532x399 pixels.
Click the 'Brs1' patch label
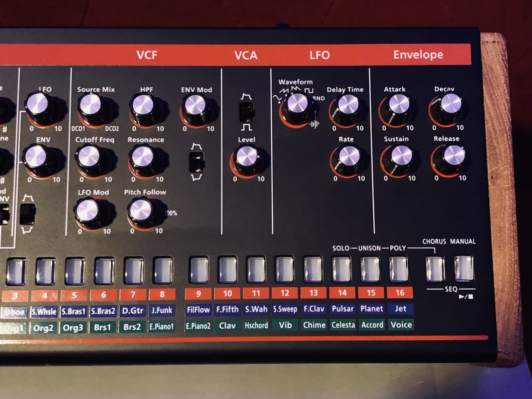[x=103, y=328]
